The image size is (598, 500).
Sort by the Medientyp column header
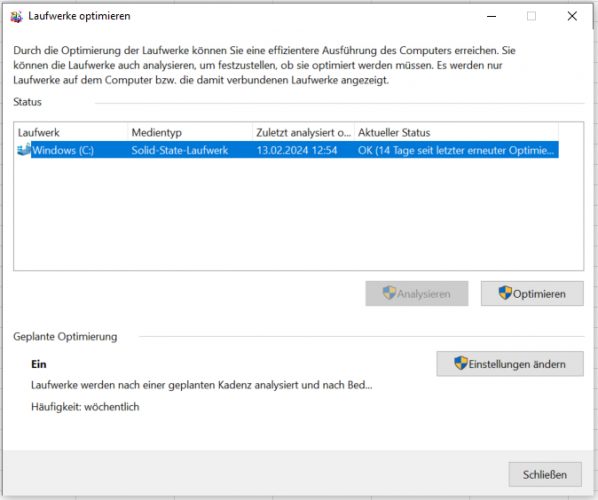(x=190, y=132)
